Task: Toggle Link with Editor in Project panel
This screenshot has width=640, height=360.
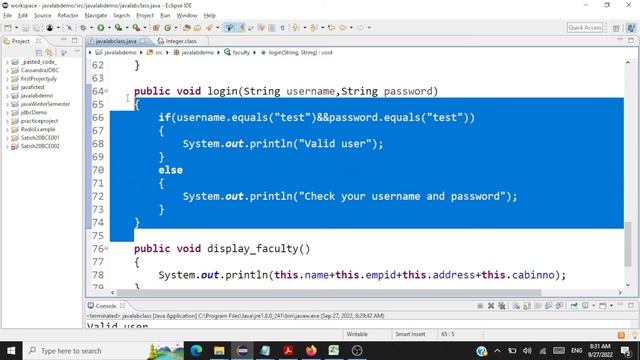Action: (x=49, y=53)
